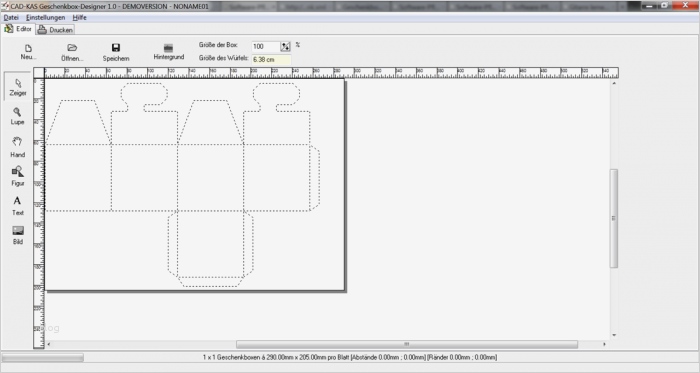The height and width of the screenshot is (373, 700).
Task: Click the status bar progress indicator
Action: pyautogui.click(x=43, y=357)
